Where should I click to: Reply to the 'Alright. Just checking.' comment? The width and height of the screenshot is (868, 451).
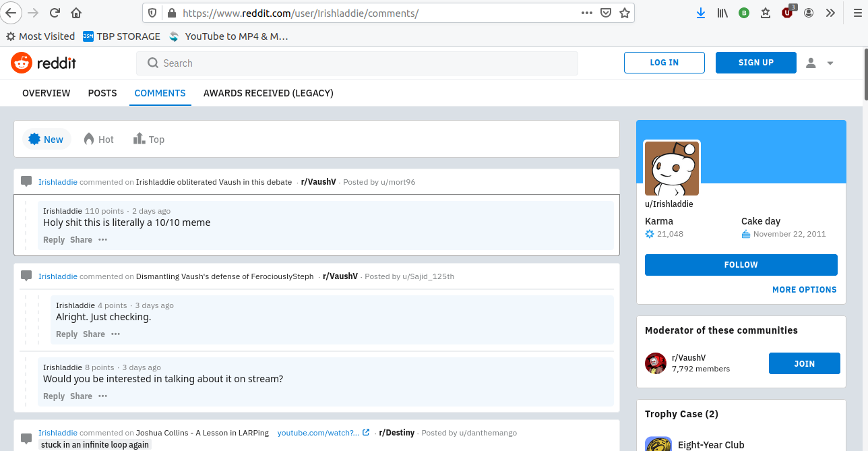coord(67,334)
